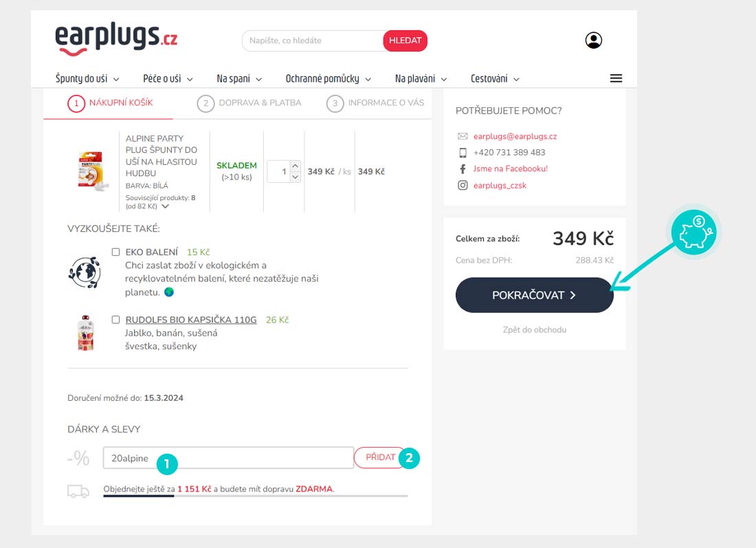Click the Facebook icon in help panel
The height and width of the screenshot is (548, 756).
click(463, 169)
